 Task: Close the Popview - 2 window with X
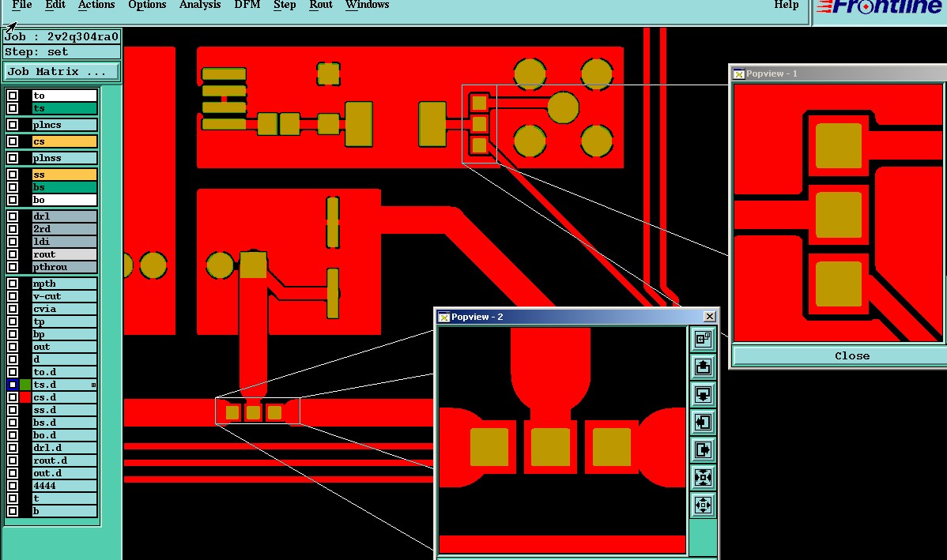pos(710,316)
